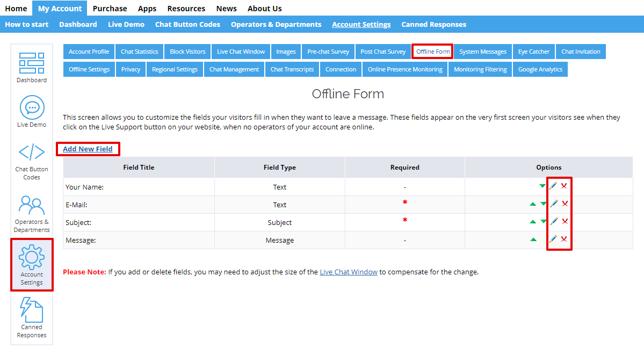Open the Apps menu
Image resolution: width=644 pixels, height=356 pixels.
[147, 8]
